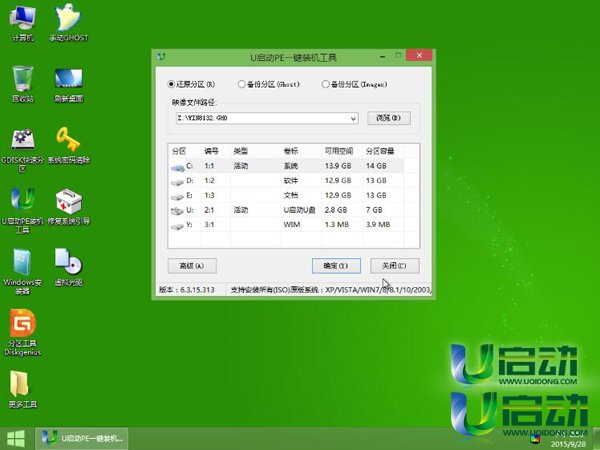Sort by the 卷标 column header

click(x=291, y=151)
